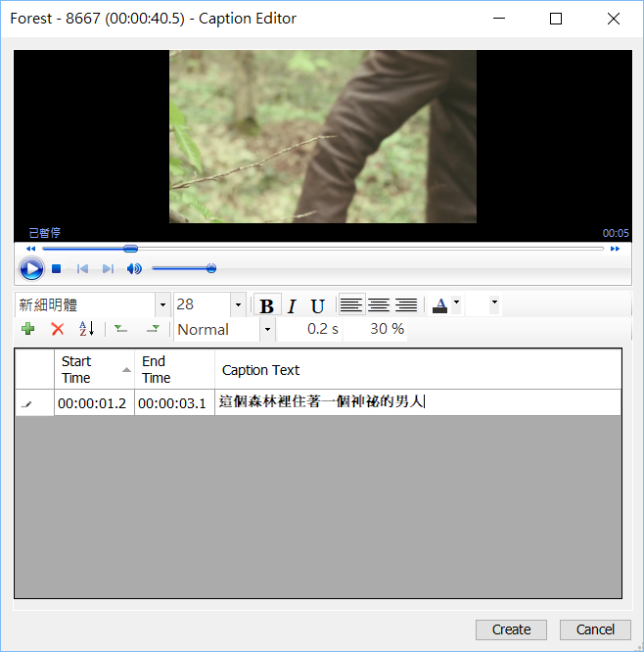Screen dimensions: 644x652
Task: Click the Cancel button
Action: (x=595, y=629)
